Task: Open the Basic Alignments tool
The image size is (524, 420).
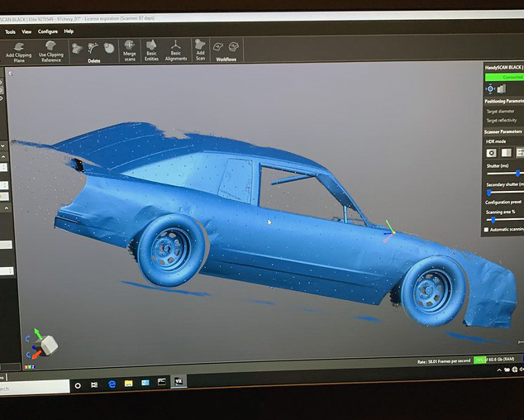Action: [x=176, y=50]
